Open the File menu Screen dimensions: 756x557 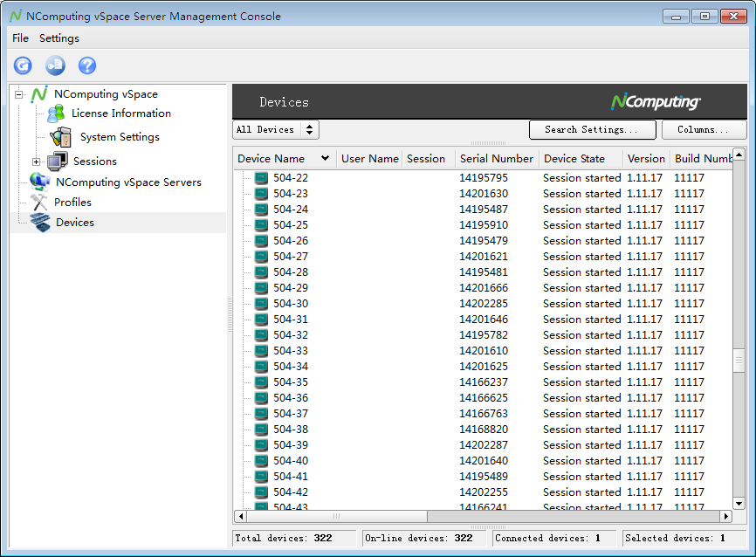20,38
